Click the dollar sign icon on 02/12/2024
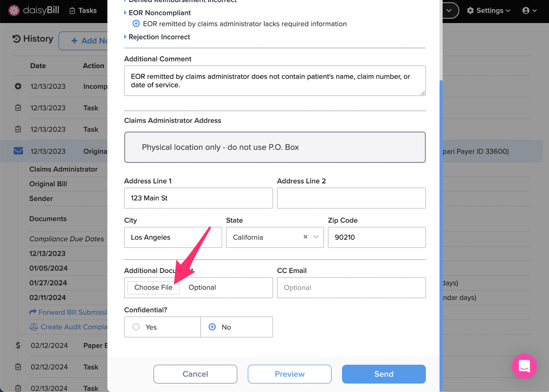This screenshot has width=549, height=392. (x=18, y=345)
